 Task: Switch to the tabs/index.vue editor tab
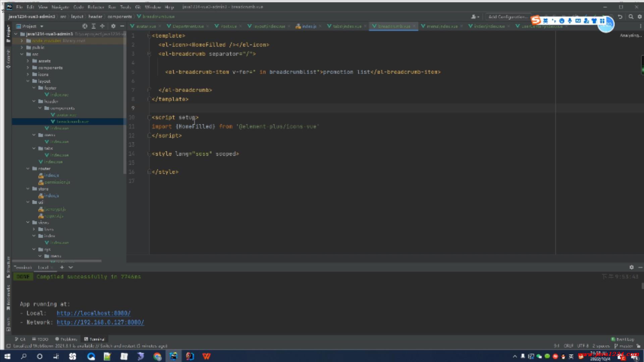(x=347, y=26)
